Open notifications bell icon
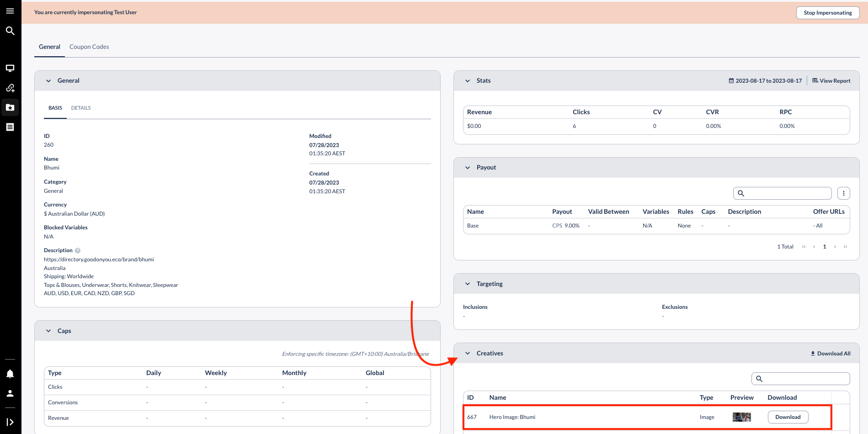The image size is (868, 434). [10, 374]
